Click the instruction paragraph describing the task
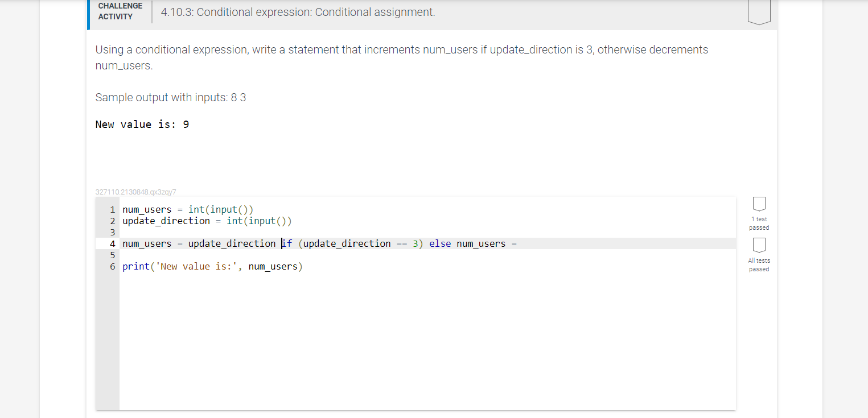Viewport: 868px width, 418px height. pyautogui.click(x=401, y=57)
